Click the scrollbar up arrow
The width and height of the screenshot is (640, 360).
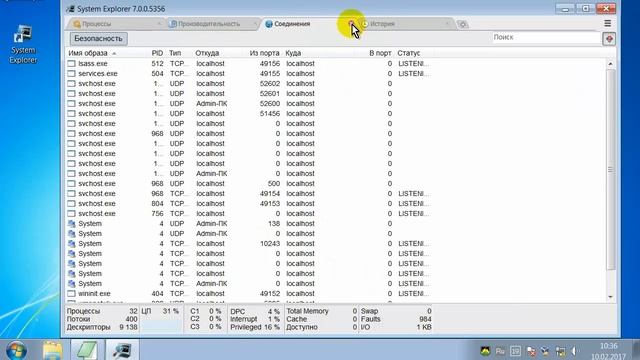coord(610,64)
